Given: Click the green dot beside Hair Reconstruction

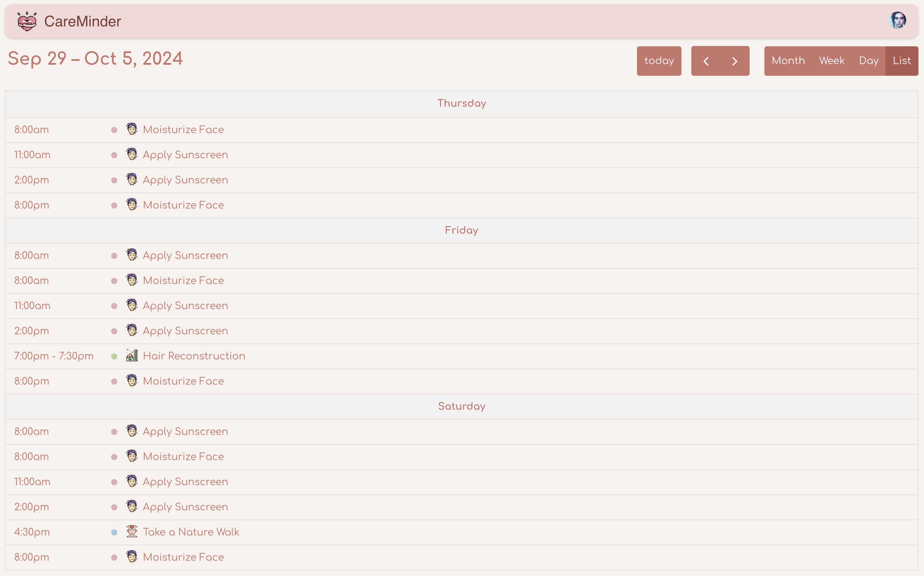Looking at the screenshot, I should tap(114, 356).
